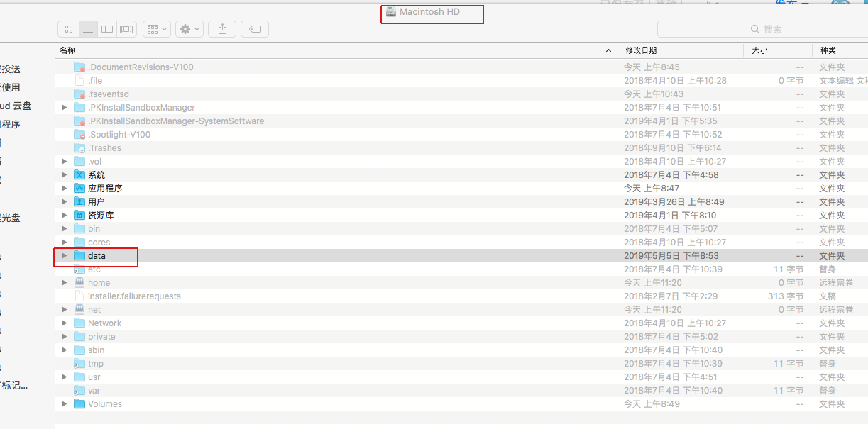Expand the 系统 folder disclosure triangle
Viewport: 868px width, 429px height.
click(65, 175)
